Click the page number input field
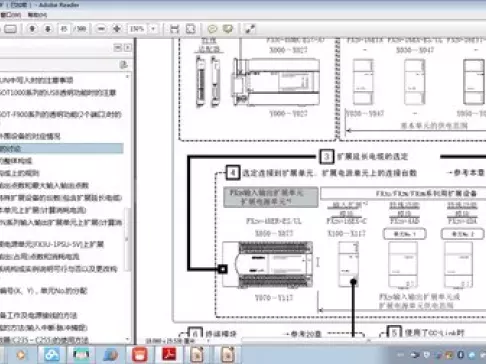 (x=64, y=29)
